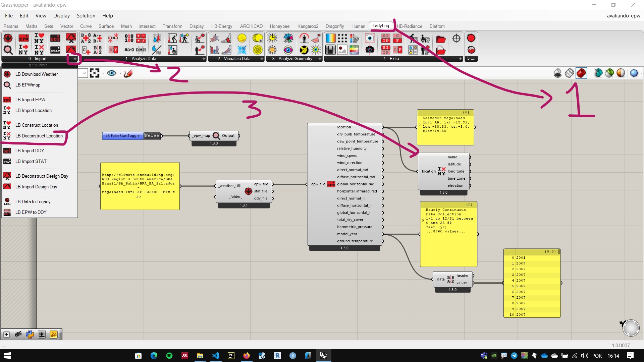Select LB EPW to DDY from the list

[40, 212]
